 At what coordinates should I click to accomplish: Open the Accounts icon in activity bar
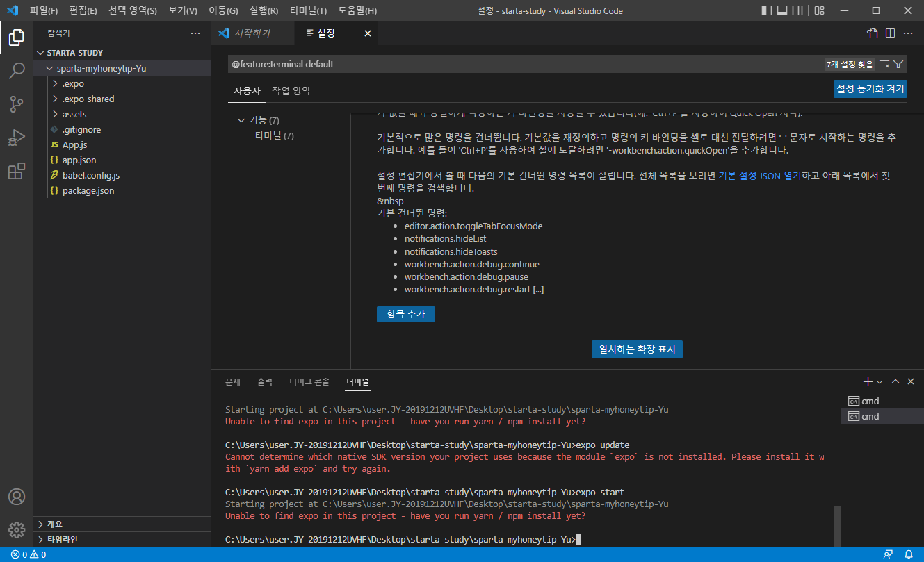[17, 497]
